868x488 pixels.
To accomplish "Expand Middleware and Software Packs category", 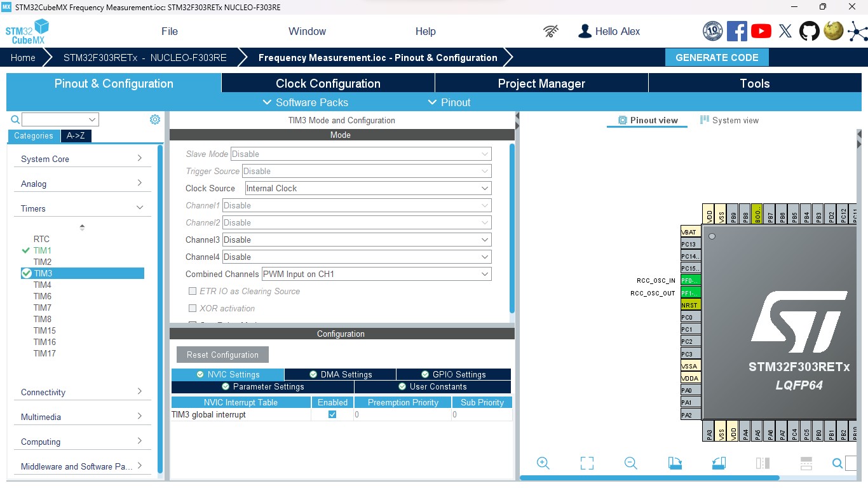I will click(82, 466).
